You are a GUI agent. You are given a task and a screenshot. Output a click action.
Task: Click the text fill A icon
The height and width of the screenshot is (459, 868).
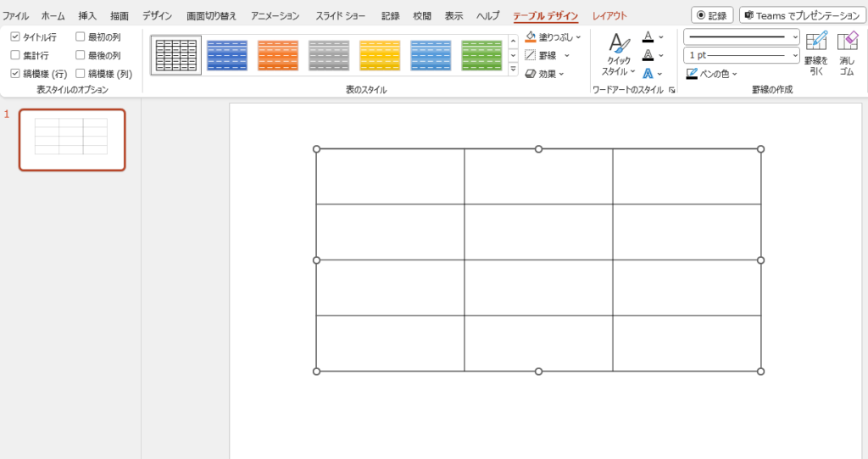coord(648,37)
